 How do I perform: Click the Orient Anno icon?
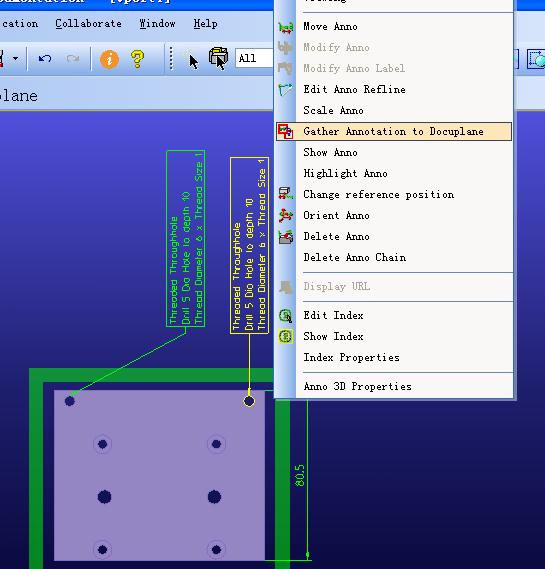point(286,215)
